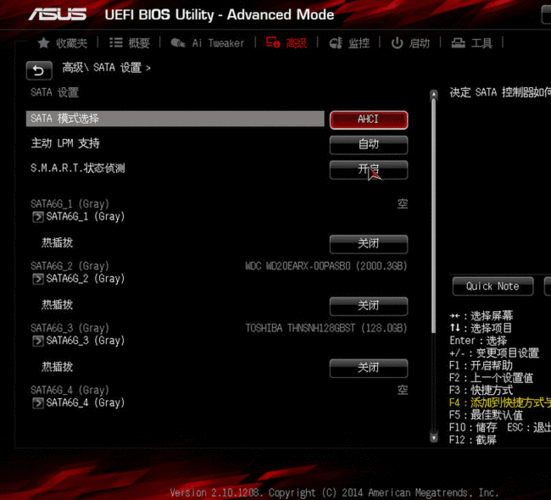Open the 收藏夹 favorites tab

point(63,43)
